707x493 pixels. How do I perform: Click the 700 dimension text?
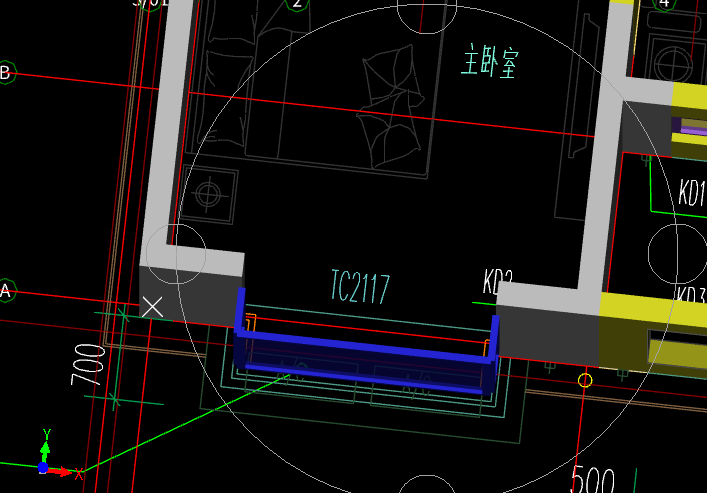(x=88, y=364)
